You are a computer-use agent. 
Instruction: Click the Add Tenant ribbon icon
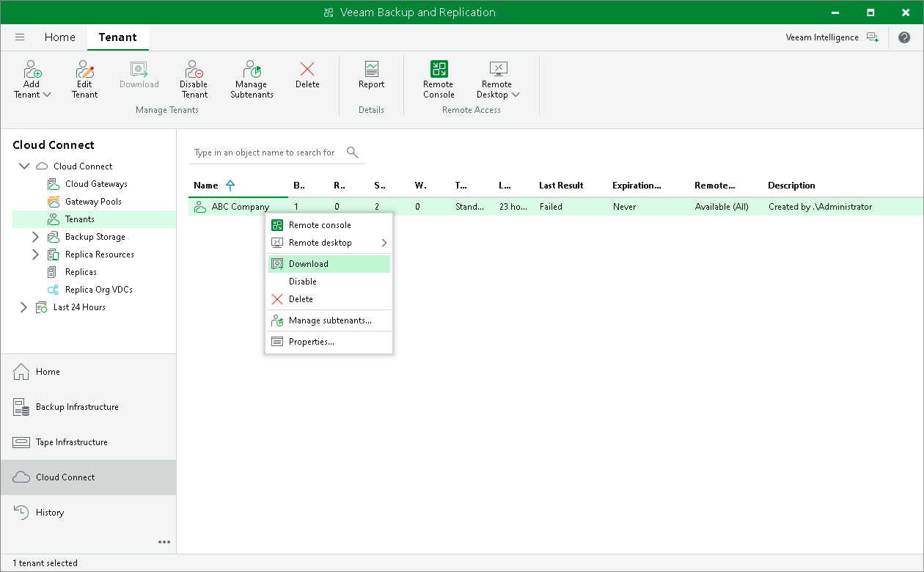(x=32, y=70)
